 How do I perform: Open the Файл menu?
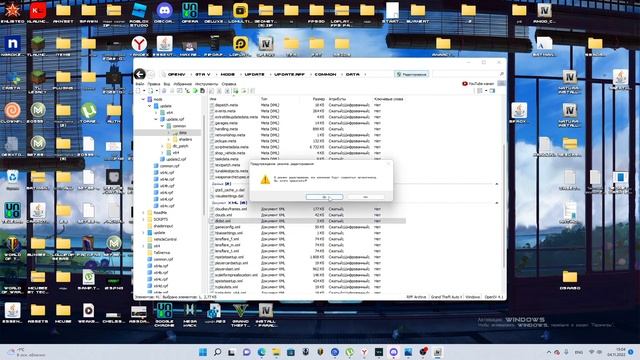pos(140,84)
